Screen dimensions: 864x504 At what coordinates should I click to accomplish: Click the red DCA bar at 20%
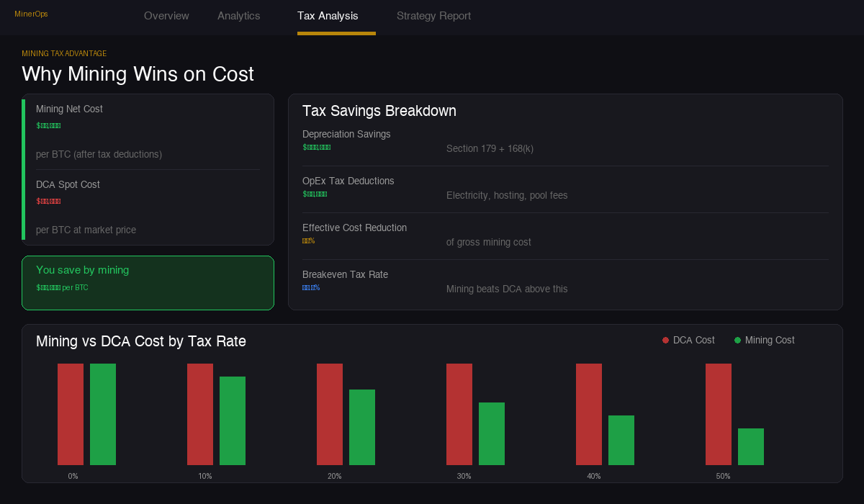[x=330, y=414]
